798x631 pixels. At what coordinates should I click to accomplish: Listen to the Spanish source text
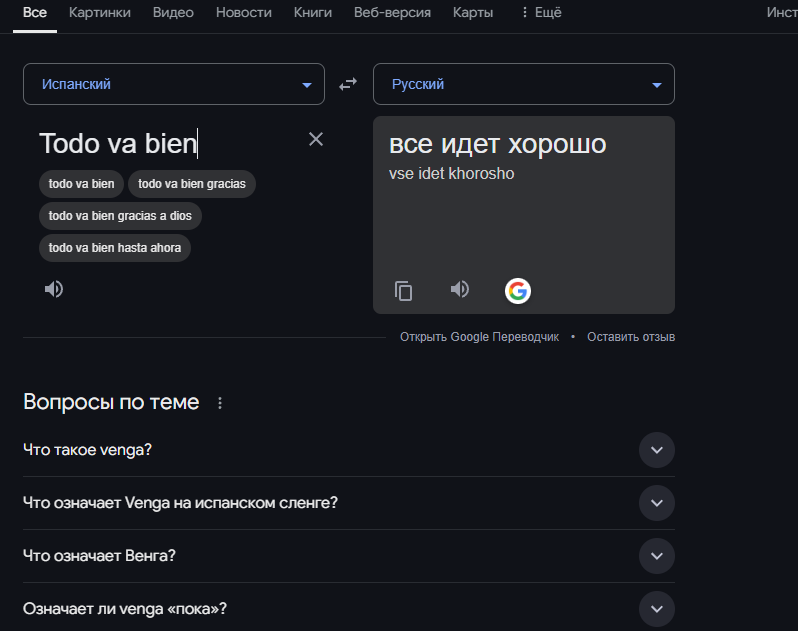click(x=53, y=289)
